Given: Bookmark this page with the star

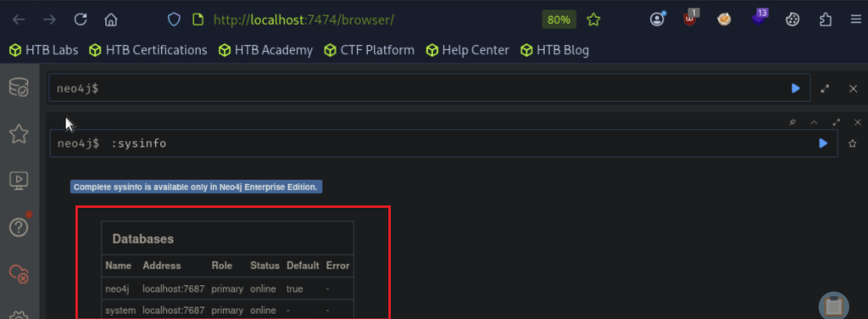Looking at the screenshot, I should tap(593, 20).
